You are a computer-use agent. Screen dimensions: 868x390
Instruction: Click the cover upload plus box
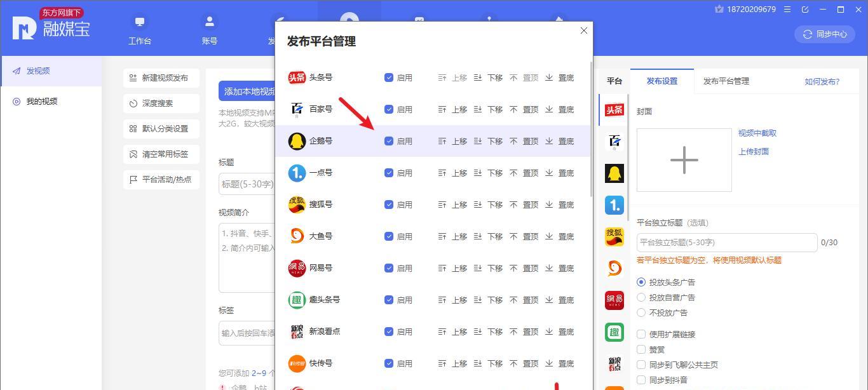pyautogui.click(x=684, y=160)
